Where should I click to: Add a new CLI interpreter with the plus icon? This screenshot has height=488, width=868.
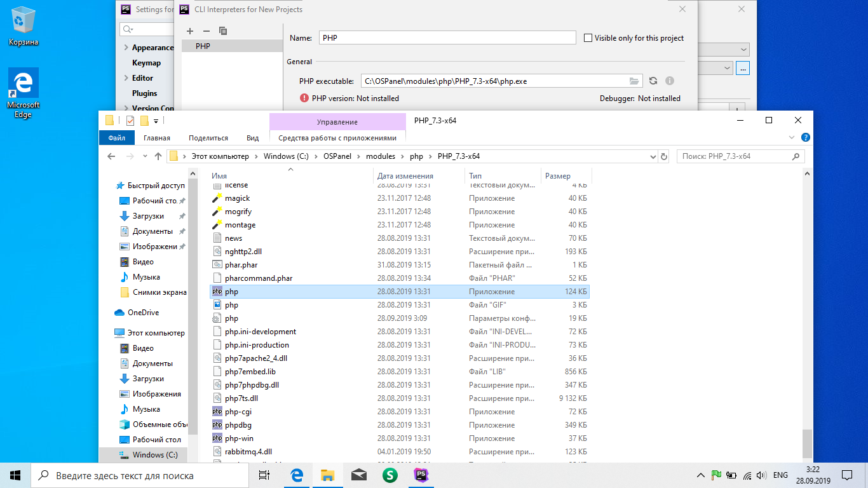[189, 30]
